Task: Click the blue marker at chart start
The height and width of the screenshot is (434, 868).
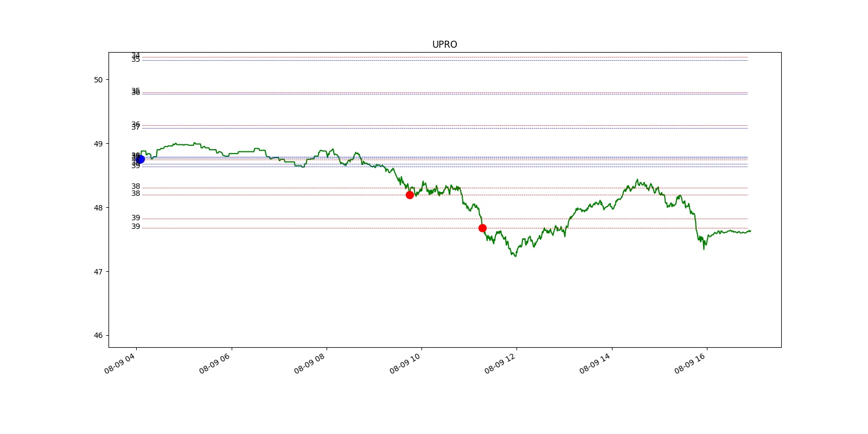Action: (140, 159)
